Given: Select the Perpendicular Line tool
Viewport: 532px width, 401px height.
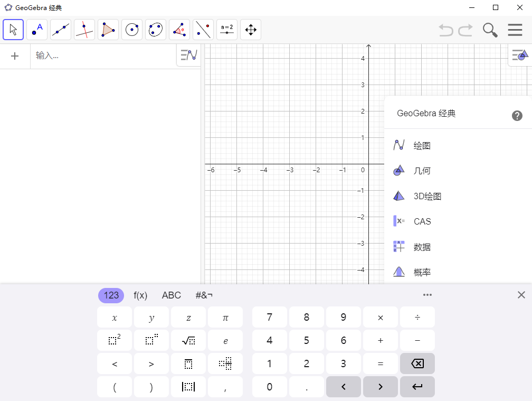Looking at the screenshot, I should (84, 30).
